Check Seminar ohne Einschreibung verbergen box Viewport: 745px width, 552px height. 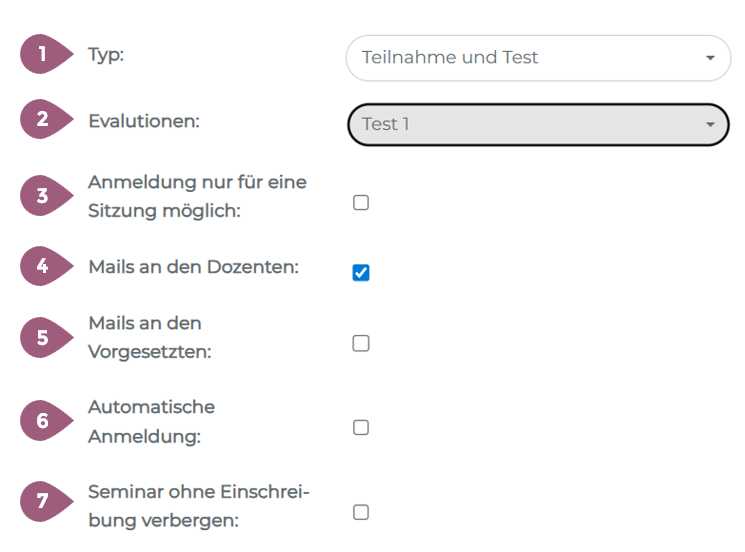coord(361,512)
